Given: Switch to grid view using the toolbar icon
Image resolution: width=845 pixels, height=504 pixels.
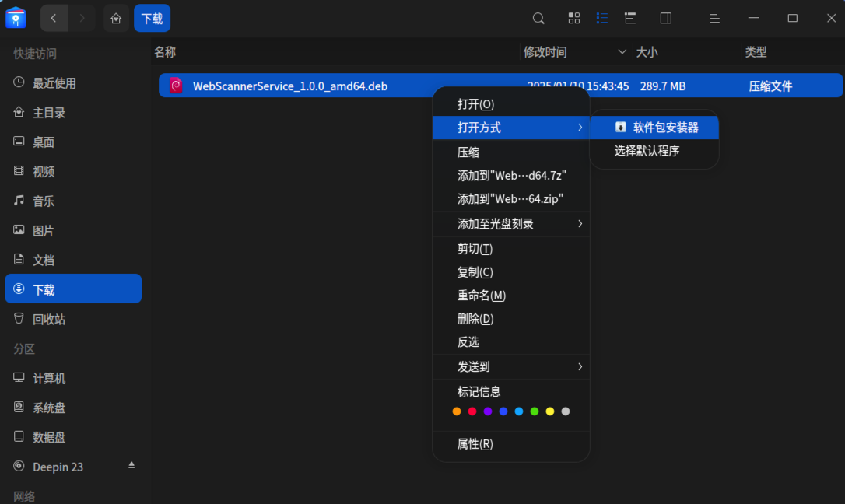Looking at the screenshot, I should point(574,18).
